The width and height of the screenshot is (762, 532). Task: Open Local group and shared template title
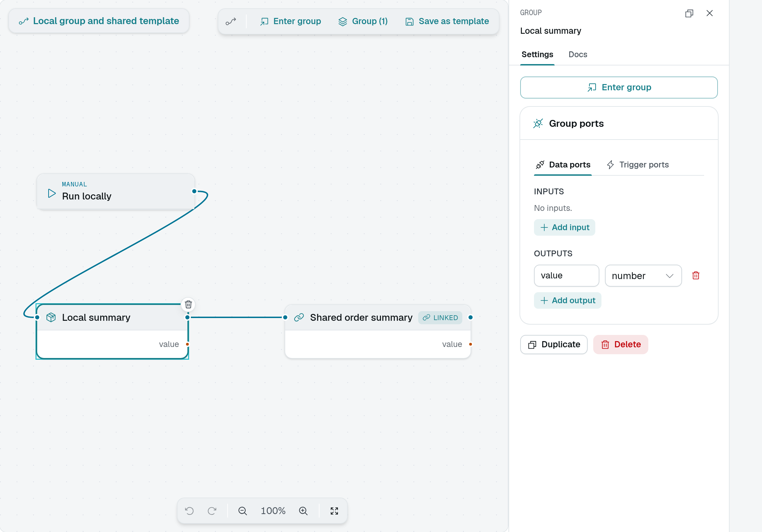coord(99,21)
